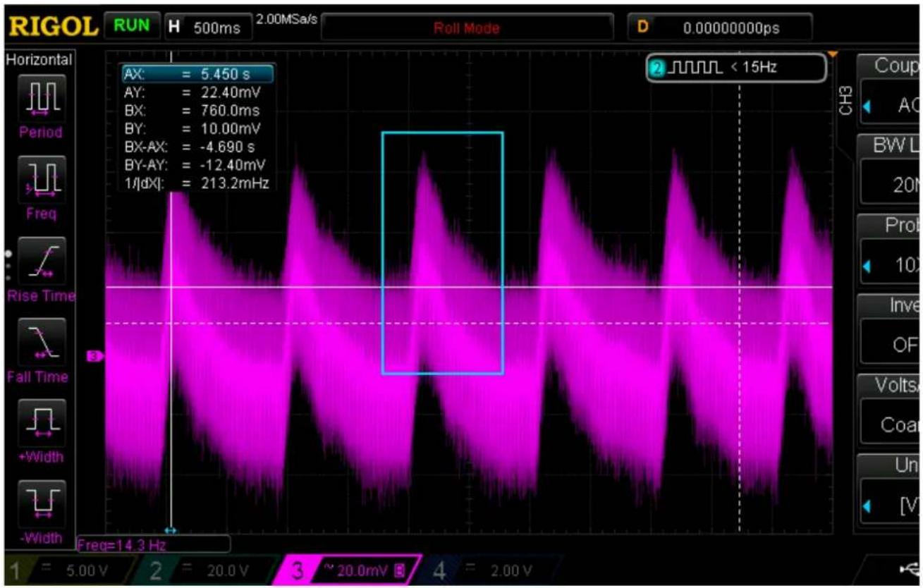Click the USB icon in bottom corner
923x588 pixels.
[x=910, y=569]
